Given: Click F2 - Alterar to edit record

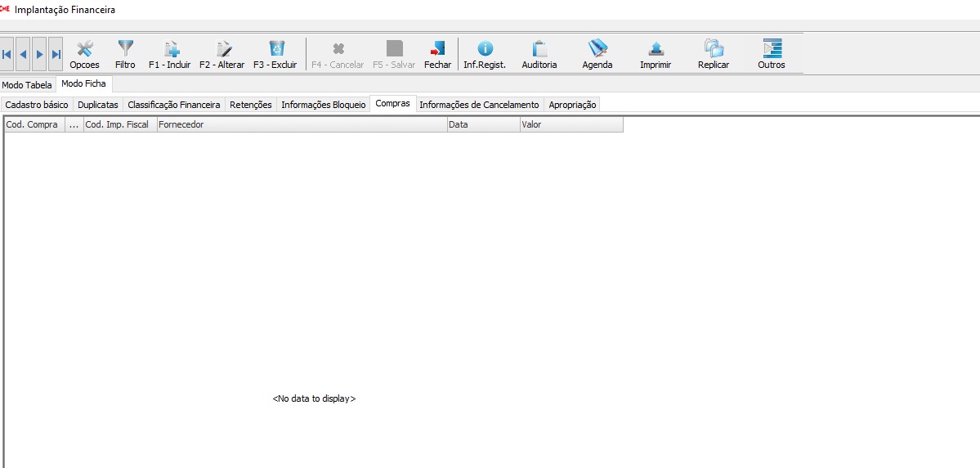Looking at the screenshot, I should [222, 55].
